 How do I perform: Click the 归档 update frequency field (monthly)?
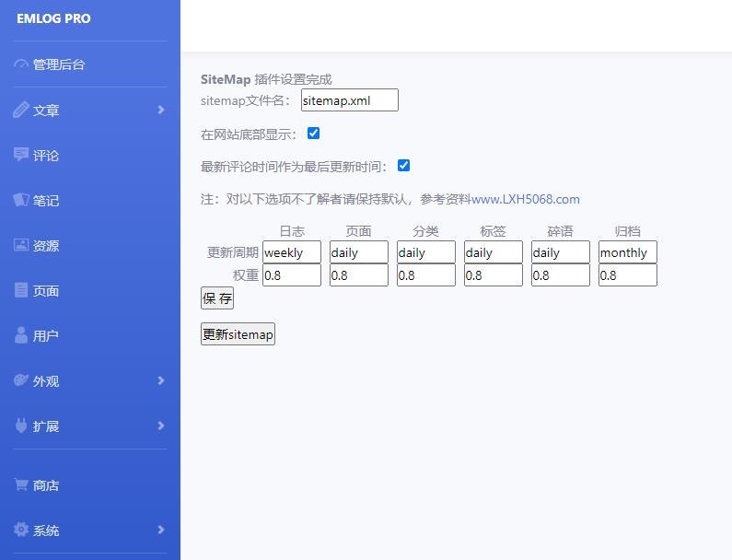[628, 252]
